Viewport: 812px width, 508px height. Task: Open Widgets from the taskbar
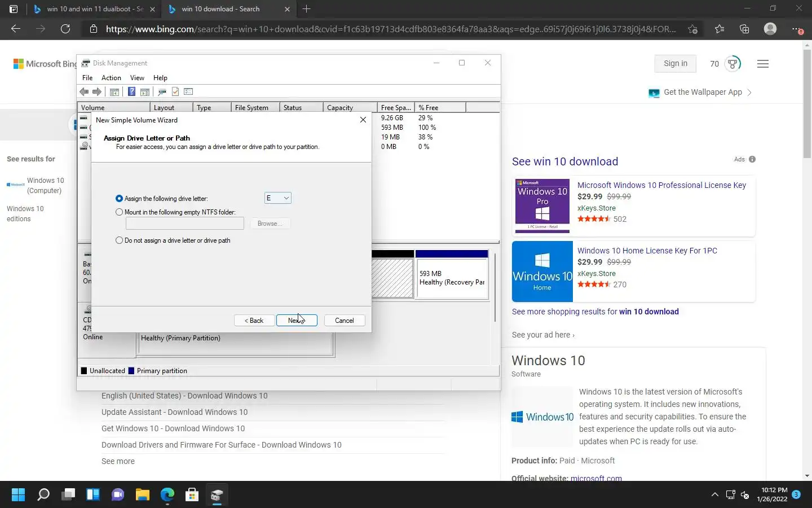(93, 495)
